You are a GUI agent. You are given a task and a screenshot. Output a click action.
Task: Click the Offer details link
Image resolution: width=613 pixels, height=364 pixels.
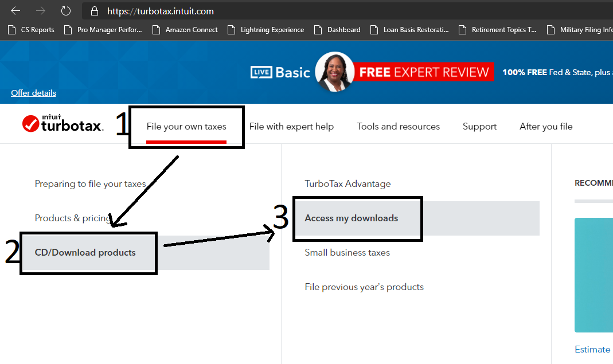(34, 93)
